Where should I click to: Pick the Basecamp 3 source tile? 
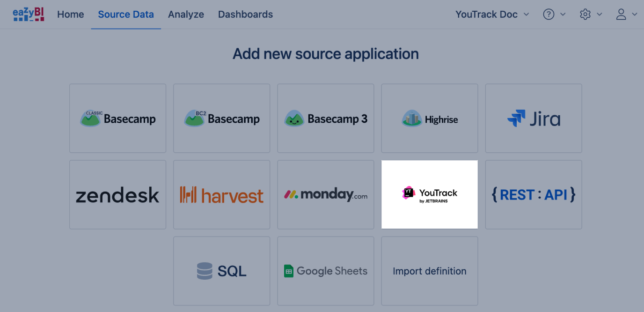325,119
